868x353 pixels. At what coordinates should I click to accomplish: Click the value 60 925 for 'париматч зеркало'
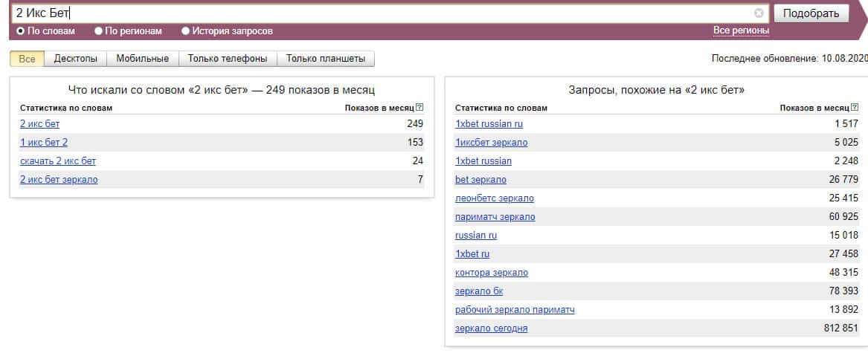843,217
